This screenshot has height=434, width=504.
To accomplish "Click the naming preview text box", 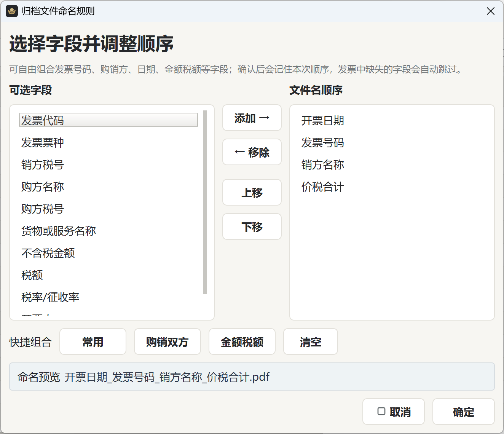I will [x=252, y=377].
